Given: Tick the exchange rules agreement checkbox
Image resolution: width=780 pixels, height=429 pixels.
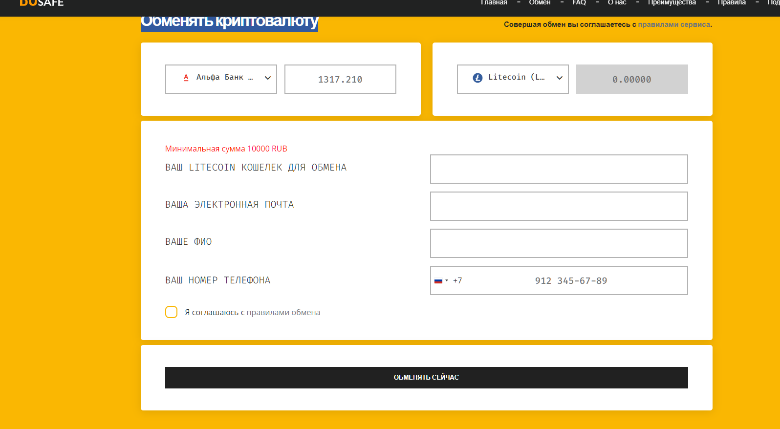Looking at the screenshot, I should click(171, 312).
